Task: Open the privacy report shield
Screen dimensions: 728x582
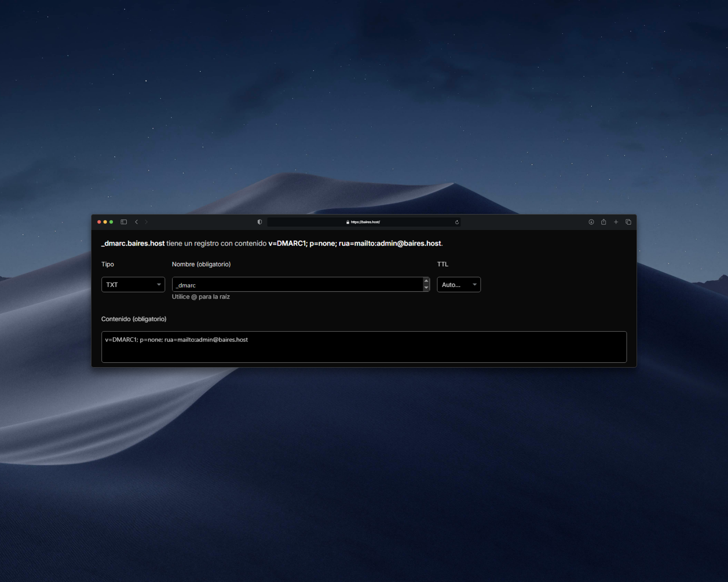Action: pos(260,222)
